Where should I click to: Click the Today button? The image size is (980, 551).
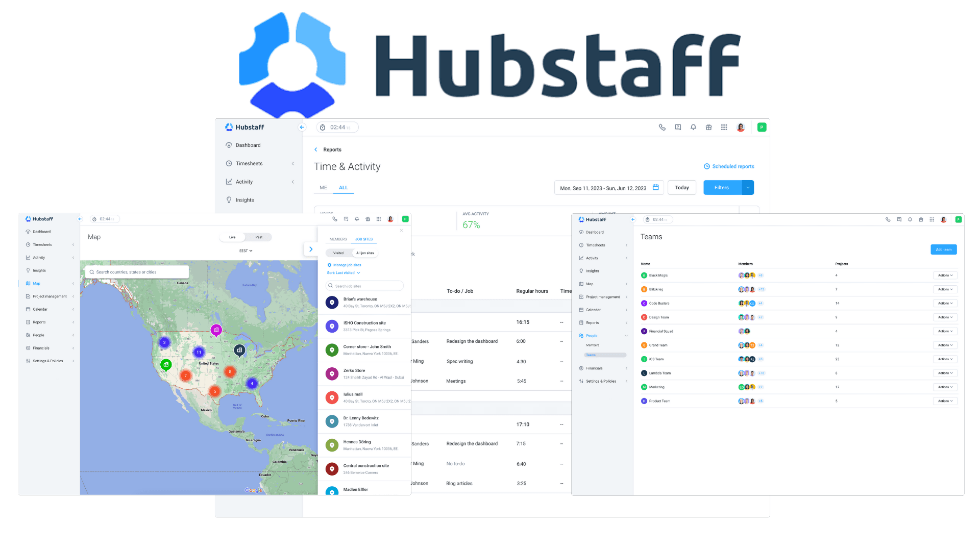coord(682,188)
